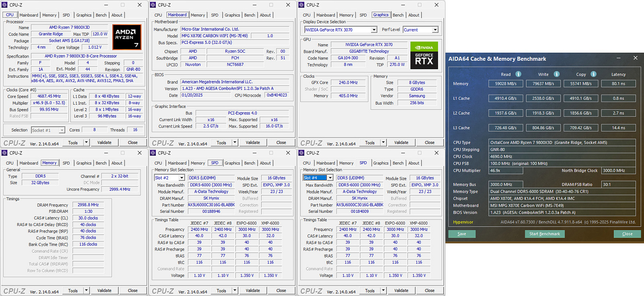Click the CPU-Z title bar icon of the Processor window
The image size is (644, 296).
coord(4,5)
